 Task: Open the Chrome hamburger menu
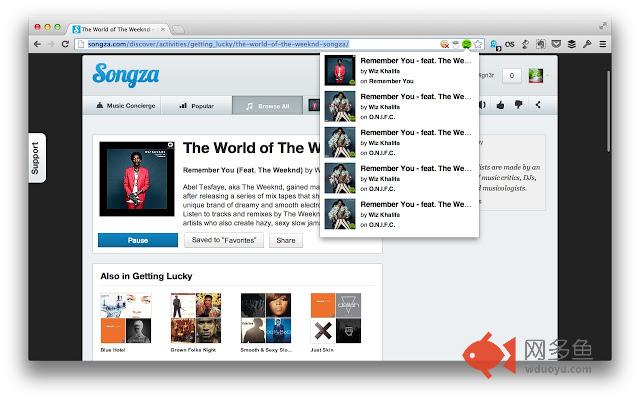602,44
